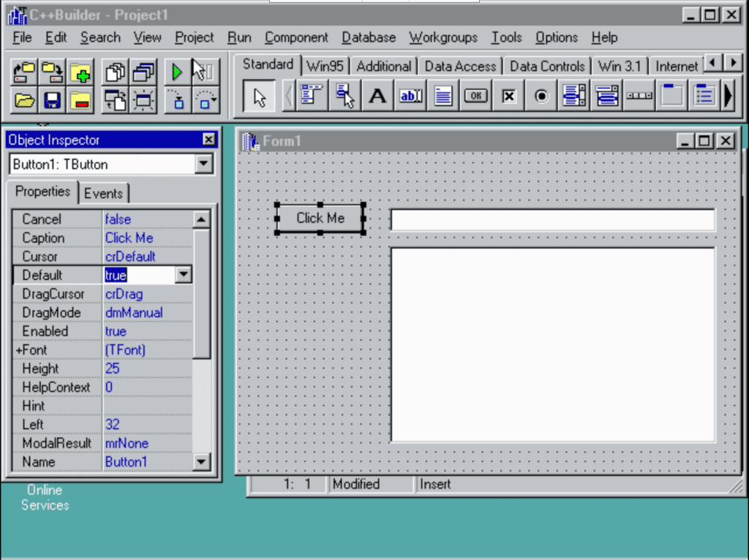Click the Online Services desktop icon label
The image size is (749, 560).
[45, 497]
